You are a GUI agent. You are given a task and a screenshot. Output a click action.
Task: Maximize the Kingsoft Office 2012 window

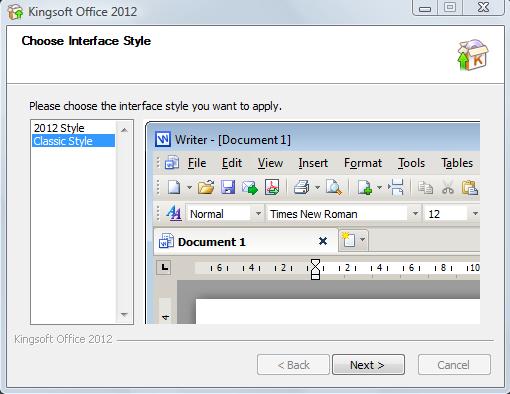[x=450, y=8]
